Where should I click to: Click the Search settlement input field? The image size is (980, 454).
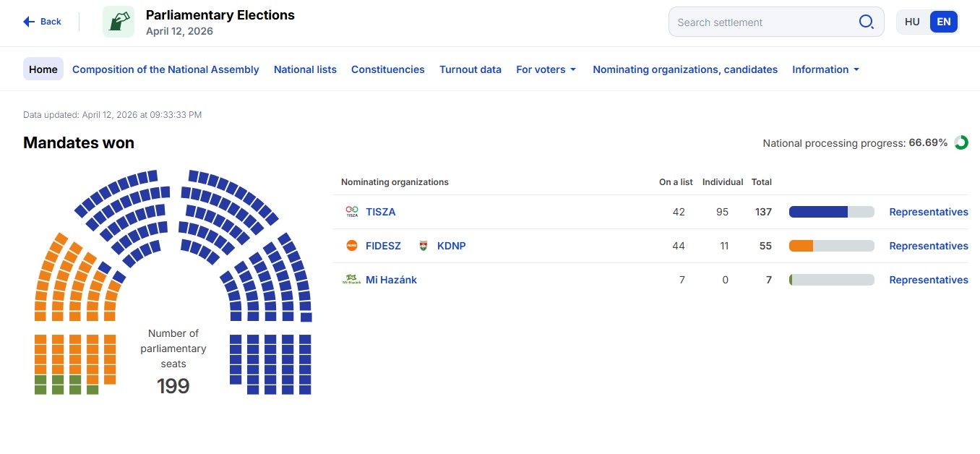point(762,22)
